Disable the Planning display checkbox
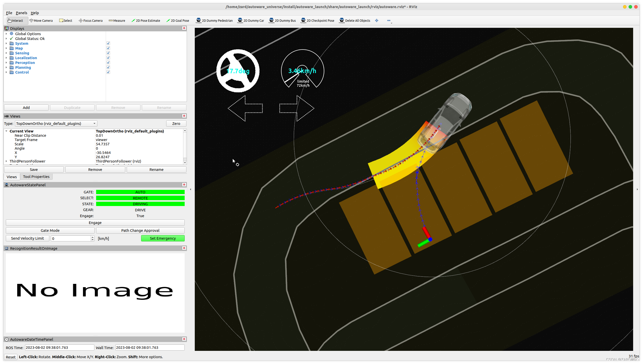This screenshot has height=364, width=643. [x=108, y=67]
